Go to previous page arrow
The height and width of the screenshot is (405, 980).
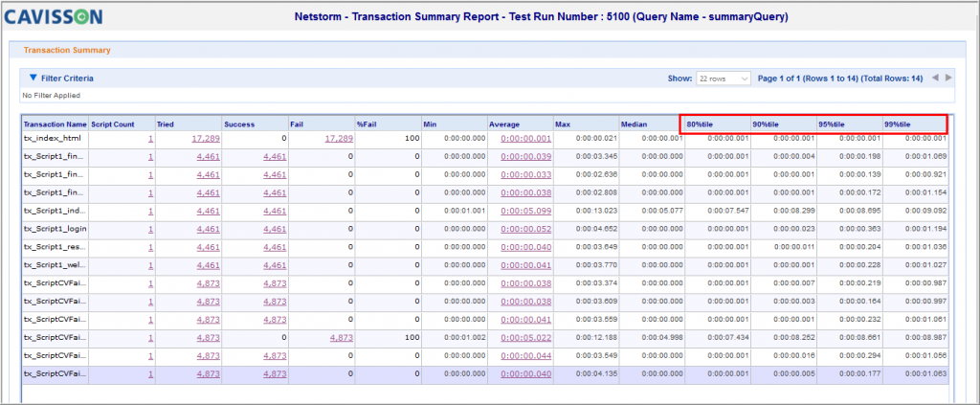[x=935, y=79]
